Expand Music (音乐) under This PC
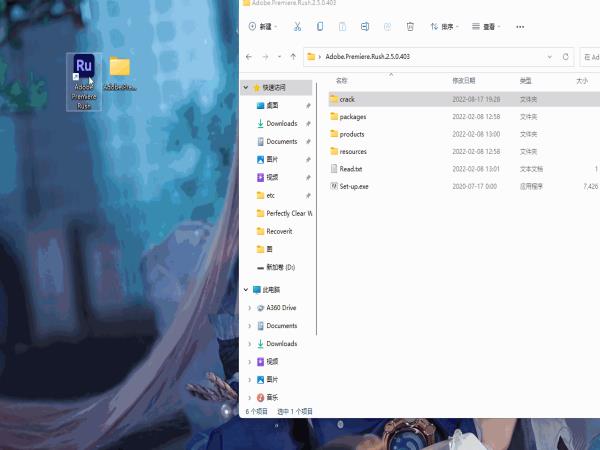 (x=250, y=398)
